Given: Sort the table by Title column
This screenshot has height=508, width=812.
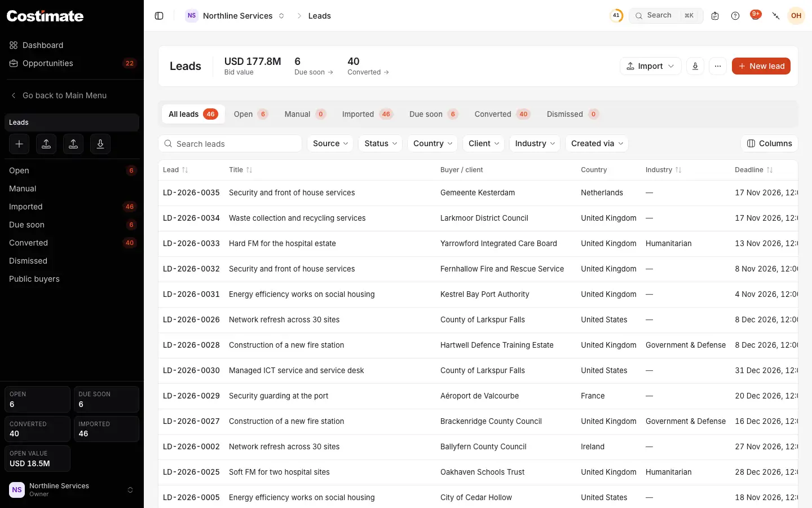Looking at the screenshot, I should [x=241, y=170].
